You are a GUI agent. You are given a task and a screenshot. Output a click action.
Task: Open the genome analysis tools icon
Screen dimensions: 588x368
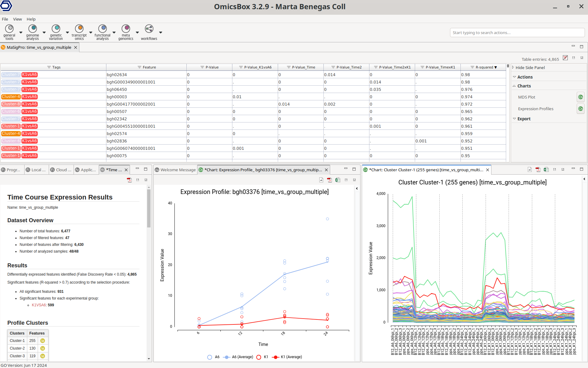click(x=32, y=29)
